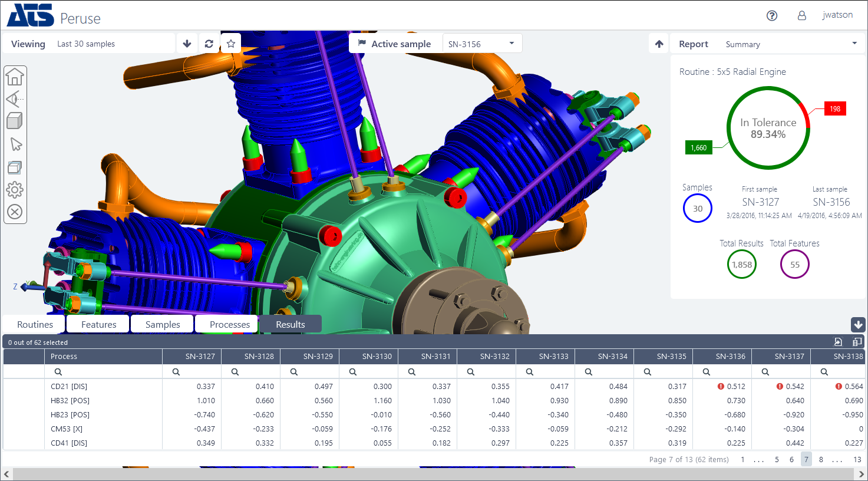Click First sample SN-3127 text
This screenshot has width=868, height=481.
760,202
